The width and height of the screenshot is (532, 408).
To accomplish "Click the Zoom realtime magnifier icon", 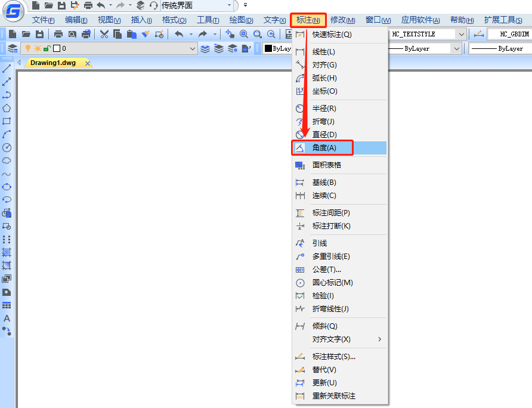I will click(x=243, y=34).
